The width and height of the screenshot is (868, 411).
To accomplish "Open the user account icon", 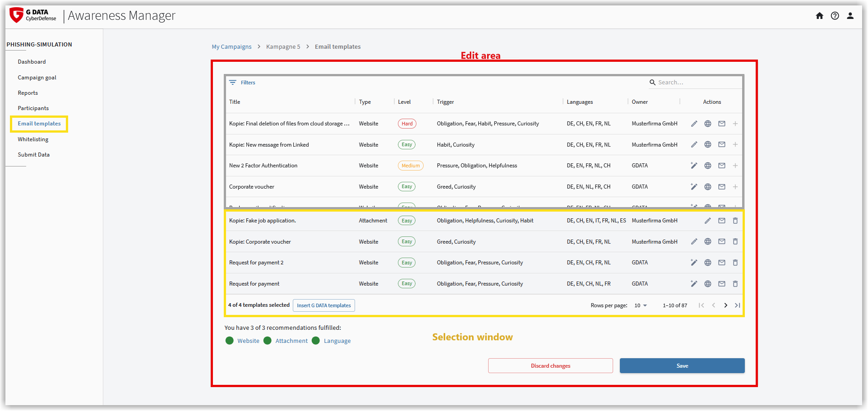I will click(850, 16).
